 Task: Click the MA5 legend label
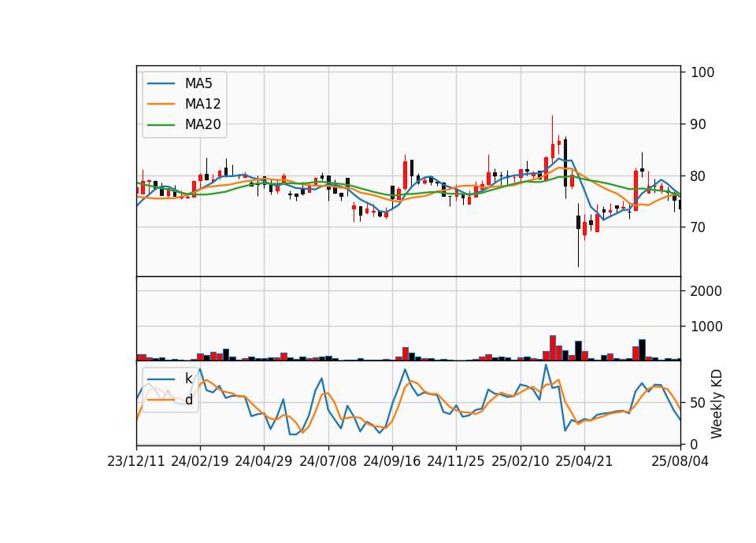(198, 83)
